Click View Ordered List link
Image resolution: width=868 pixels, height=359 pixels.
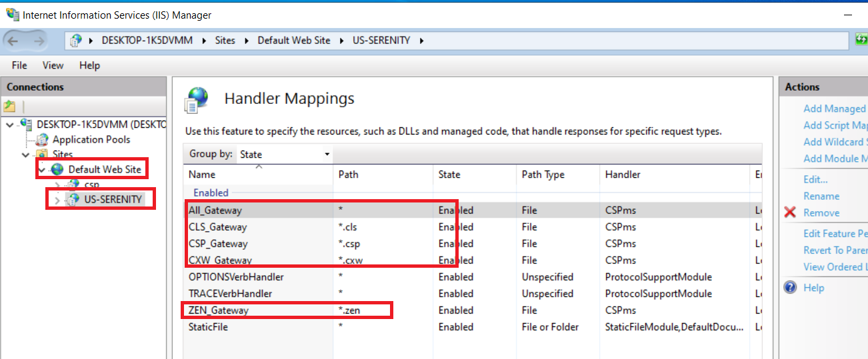[835, 266]
